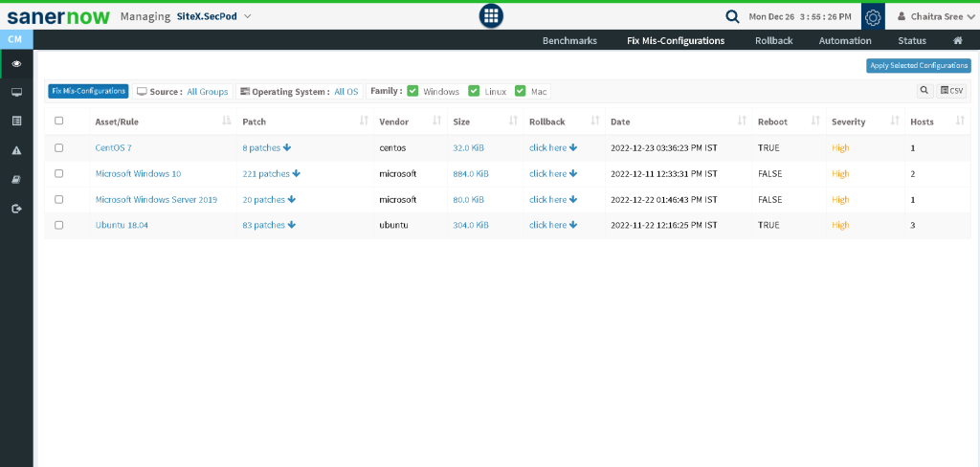This screenshot has width=980, height=467.
Task: Click the 80.0 KiB size link
Action: coord(468,199)
